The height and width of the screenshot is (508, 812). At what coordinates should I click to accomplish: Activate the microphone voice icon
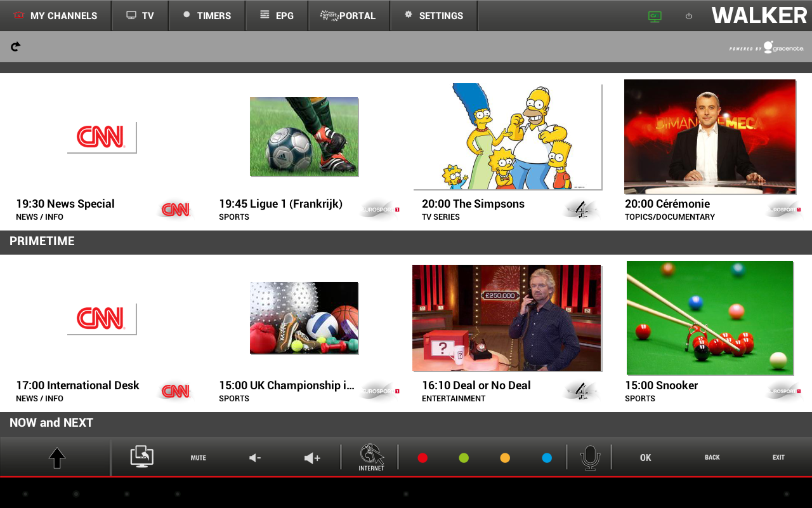590,458
